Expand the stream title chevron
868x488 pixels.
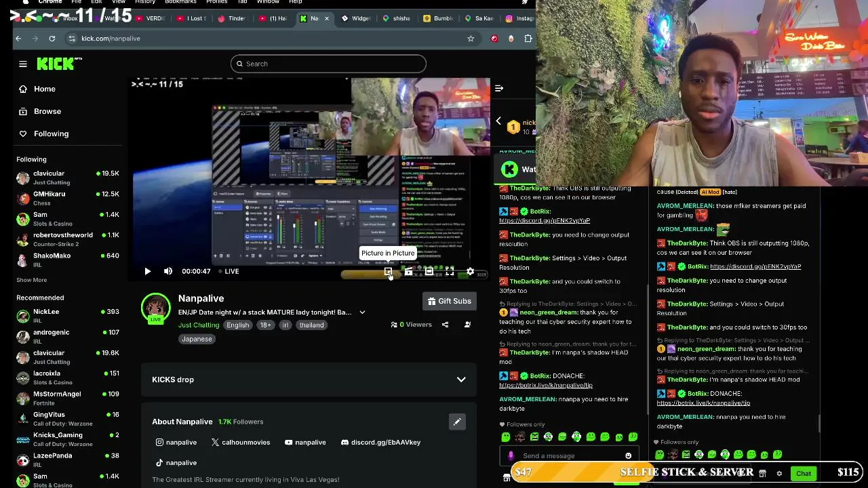362,312
